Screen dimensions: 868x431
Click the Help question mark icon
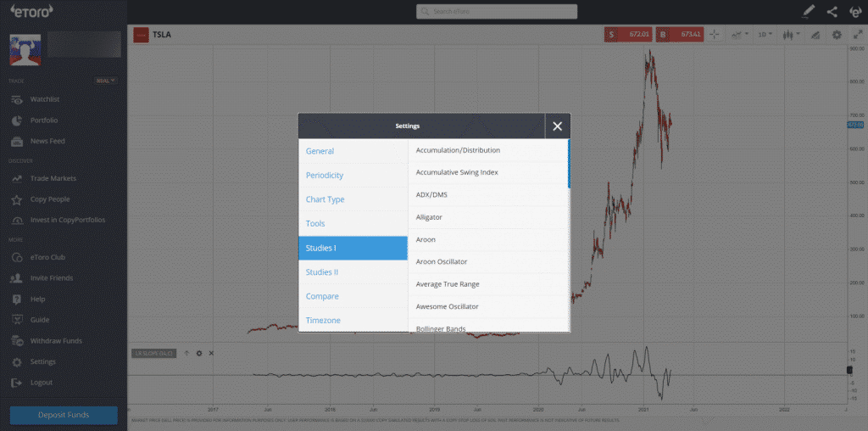[x=17, y=299]
